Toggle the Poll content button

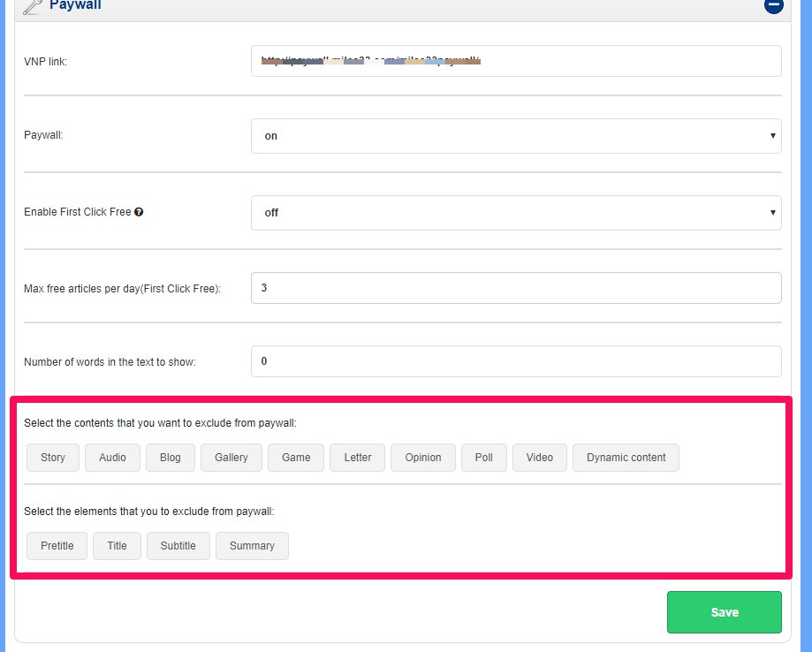pos(484,458)
